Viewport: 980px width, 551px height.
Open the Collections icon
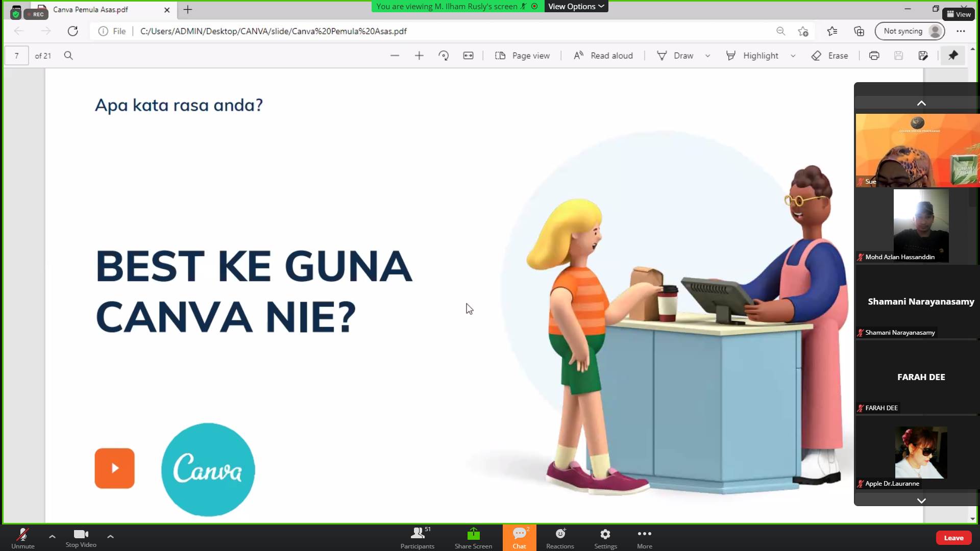(x=859, y=31)
